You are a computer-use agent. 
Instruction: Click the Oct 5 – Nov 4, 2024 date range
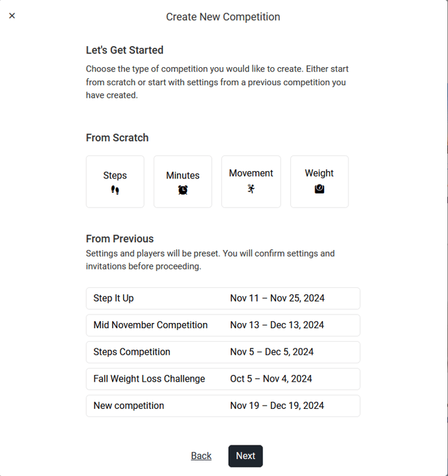(271, 378)
